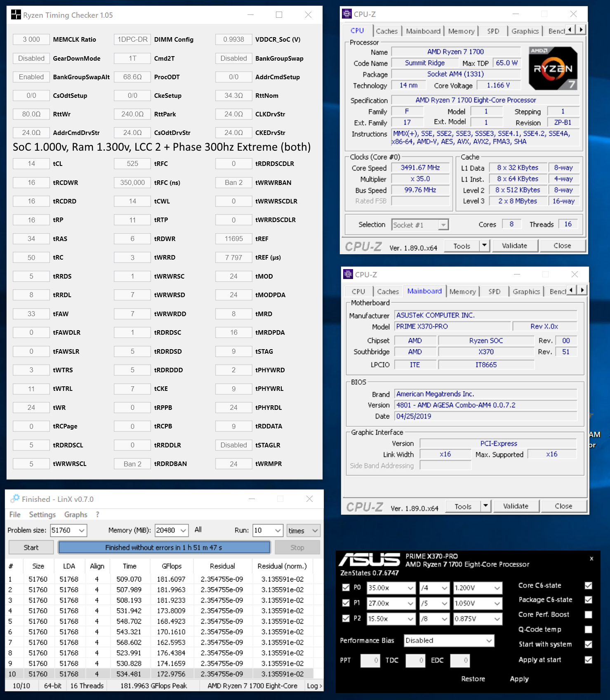Click the MEMCLK Ratio value 3 000
This screenshot has width=610, height=700.
pyautogui.click(x=31, y=40)
